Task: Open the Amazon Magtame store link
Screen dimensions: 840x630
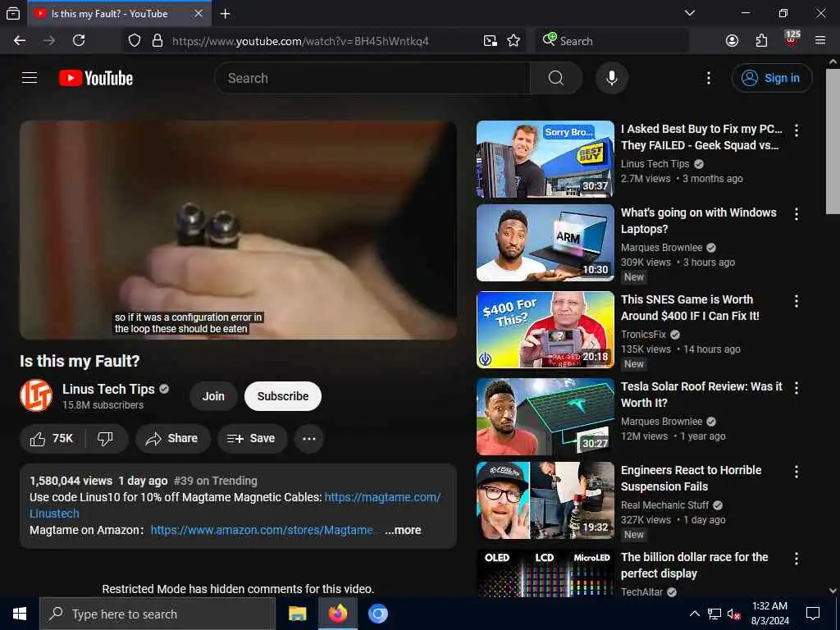Action: (x=262, y=531)
